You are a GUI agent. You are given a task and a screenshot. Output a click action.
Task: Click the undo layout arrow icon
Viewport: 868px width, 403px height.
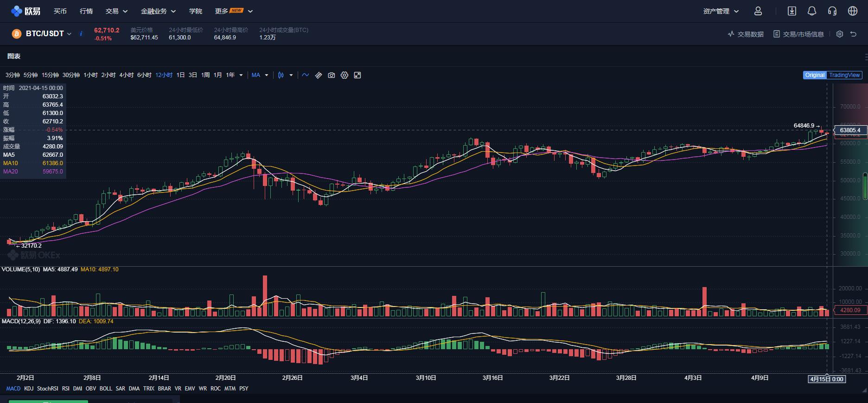pyautogui.click(x=853, y=34)
